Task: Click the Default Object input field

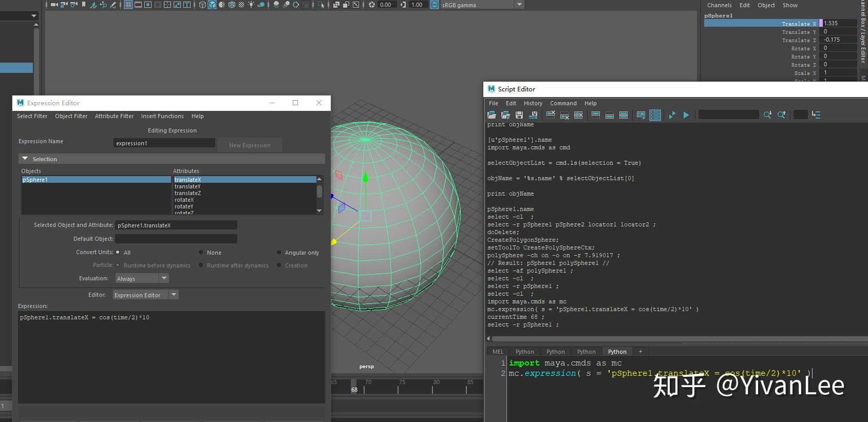Action: [x=176, y=239]
